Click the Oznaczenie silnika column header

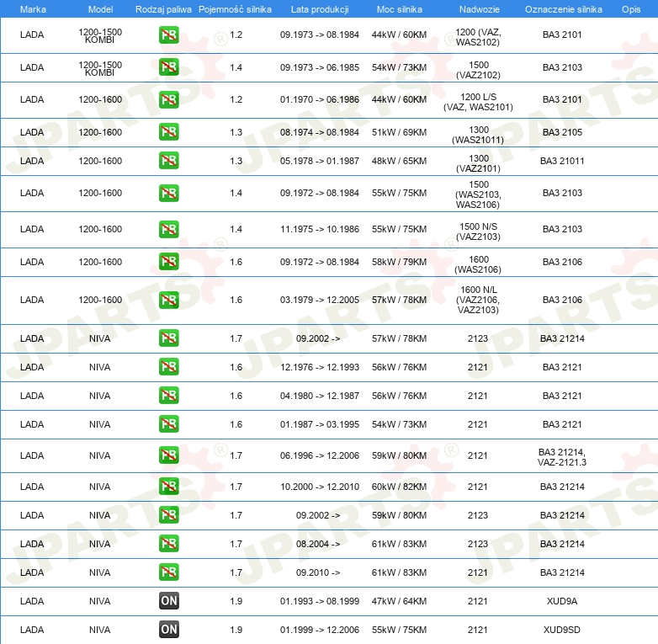click(x=563, y=9)
